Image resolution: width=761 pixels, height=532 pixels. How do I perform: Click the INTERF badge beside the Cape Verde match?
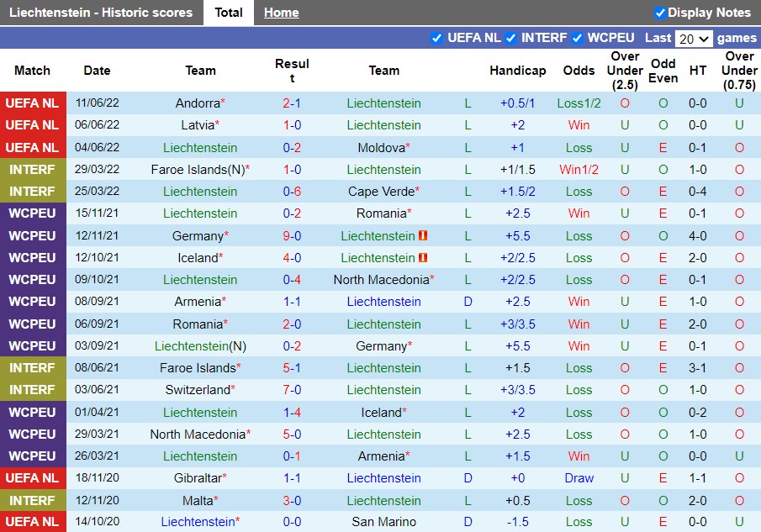(33, 191)
